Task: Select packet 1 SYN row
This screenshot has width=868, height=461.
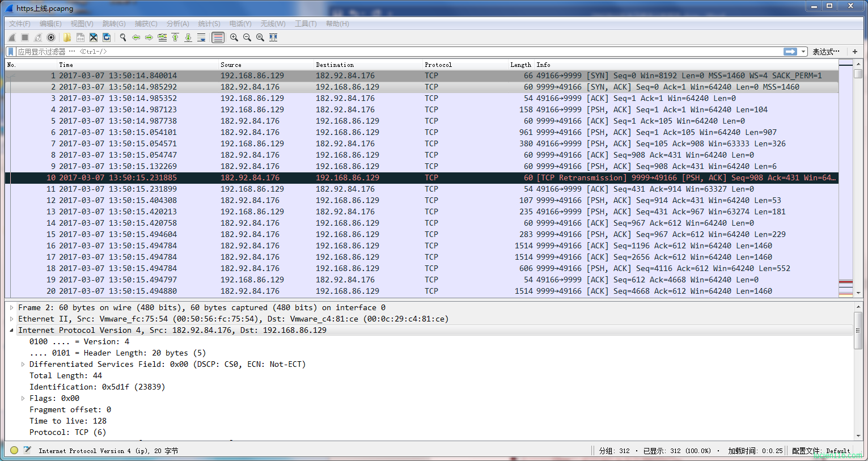Action: (x=421, y=75)
